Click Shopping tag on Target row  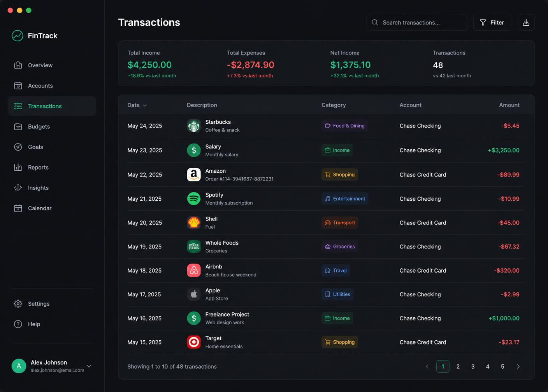coord(340,342)
